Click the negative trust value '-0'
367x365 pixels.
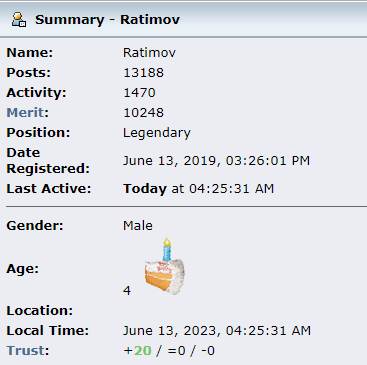tap(208, 351)
